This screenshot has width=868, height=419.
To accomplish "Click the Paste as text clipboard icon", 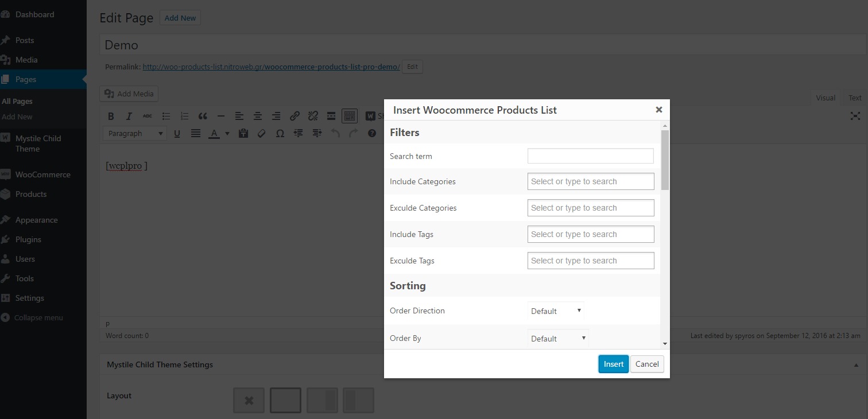I will click(x=243, y=133).
